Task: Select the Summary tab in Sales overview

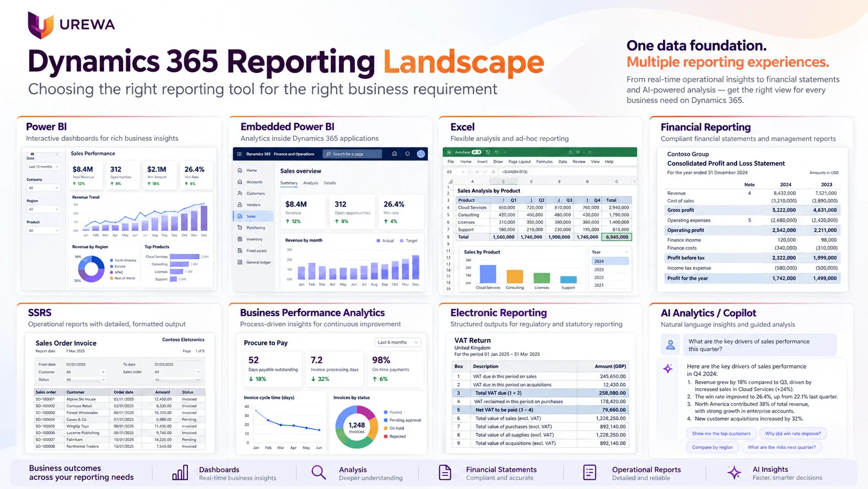Action: [x=289, y=183]
